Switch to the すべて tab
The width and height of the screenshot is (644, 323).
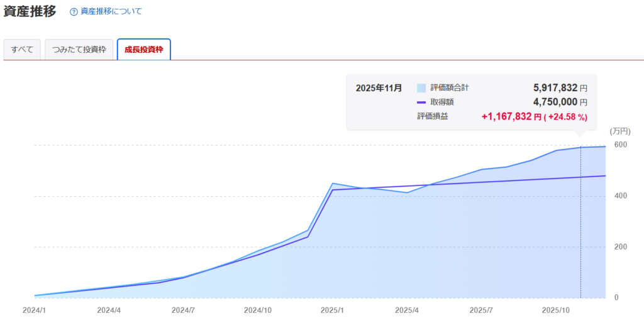pyautogui.click(x=22, y=50)
